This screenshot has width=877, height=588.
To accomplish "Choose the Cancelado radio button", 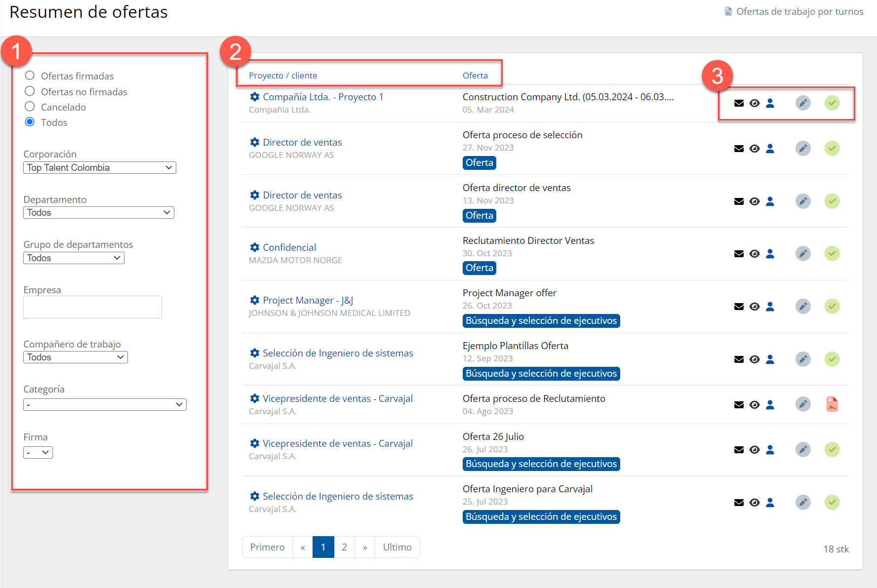I will point(30,107).
